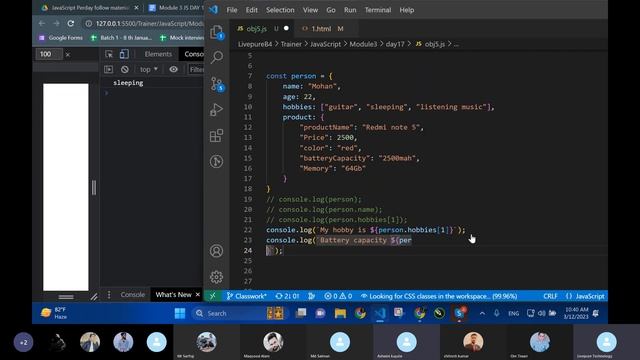Open the Terminal menu

pyautogui.click(x=378, y=10)
